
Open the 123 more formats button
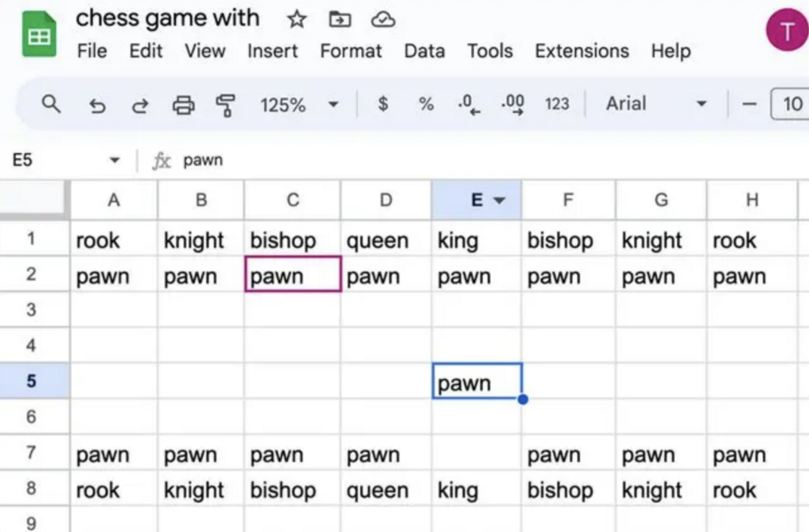[557, 104]
